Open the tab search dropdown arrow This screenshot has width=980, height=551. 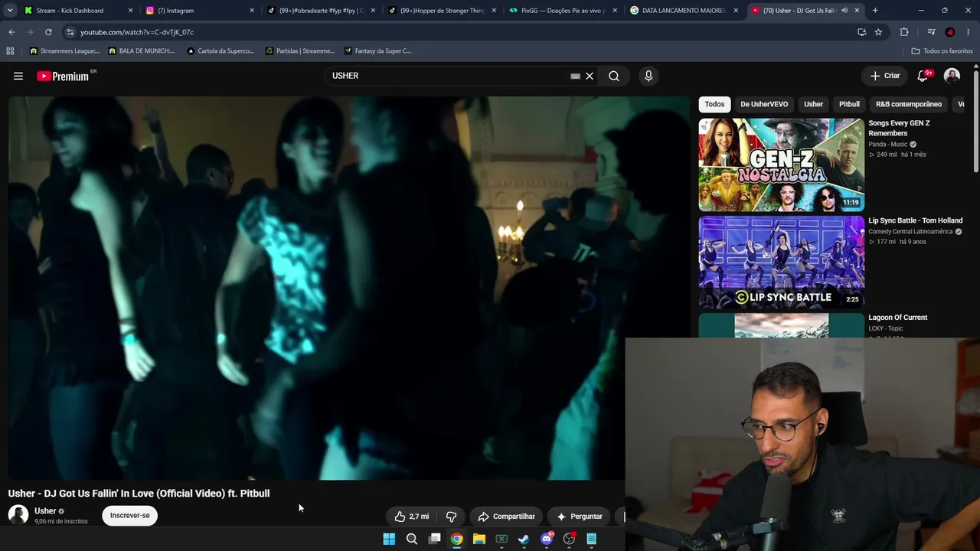pos(10,11)
